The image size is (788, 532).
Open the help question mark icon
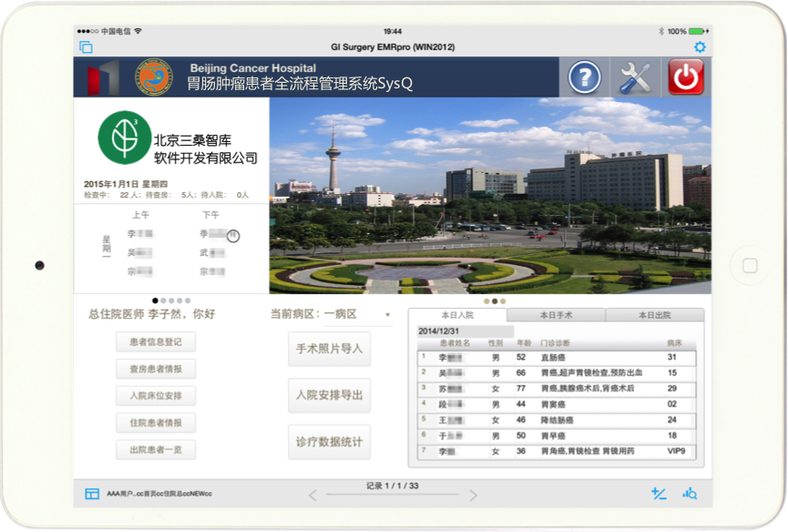coord(585,78)
